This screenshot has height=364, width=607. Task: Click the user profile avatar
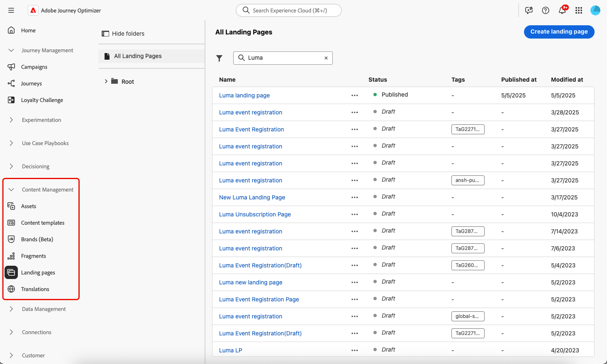(595, 10)
